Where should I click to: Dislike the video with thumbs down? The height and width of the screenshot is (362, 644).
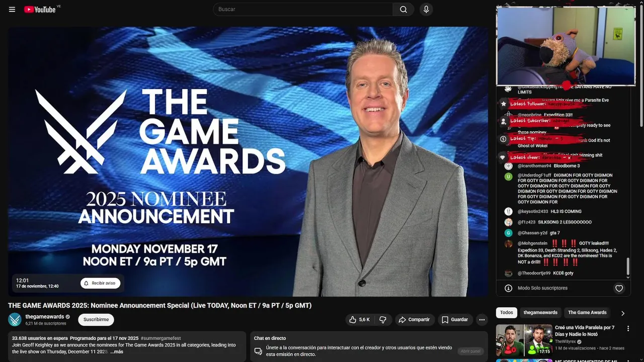383,320
